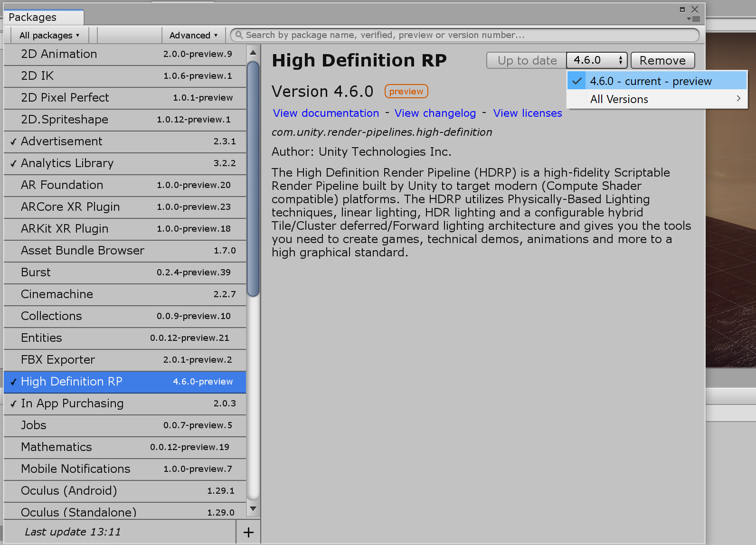This screenshot has height=545, width=756.
Task: Focus the package search field
Action: pyautogui.click(x=464, y=35)
